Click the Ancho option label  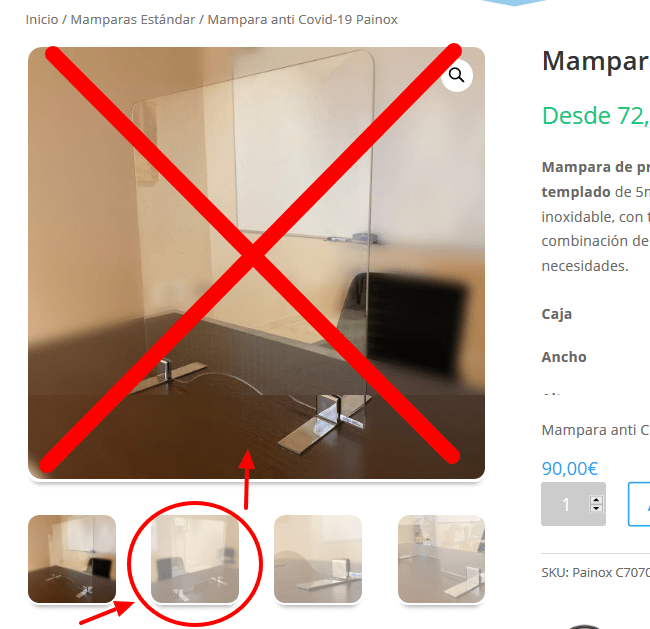tap(564, 357)
